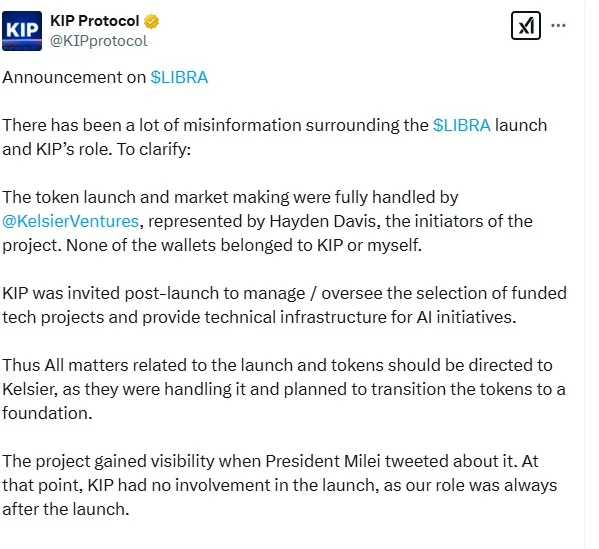Viewport: 599px width, 549px height.
Task: Click the 'after the launch.' closing line
Action: pos(66,509)
